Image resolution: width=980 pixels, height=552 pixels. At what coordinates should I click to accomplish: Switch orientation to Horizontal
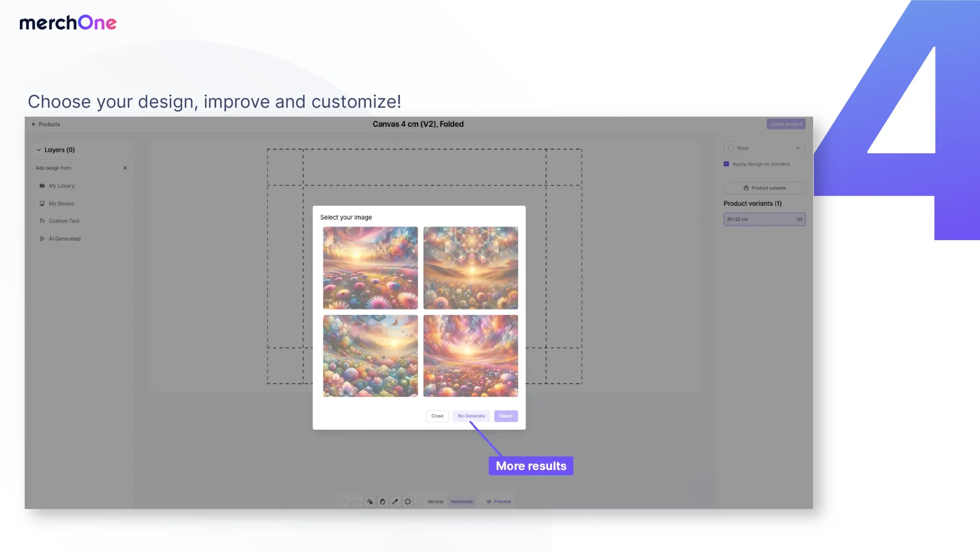(x=462, y=501)
